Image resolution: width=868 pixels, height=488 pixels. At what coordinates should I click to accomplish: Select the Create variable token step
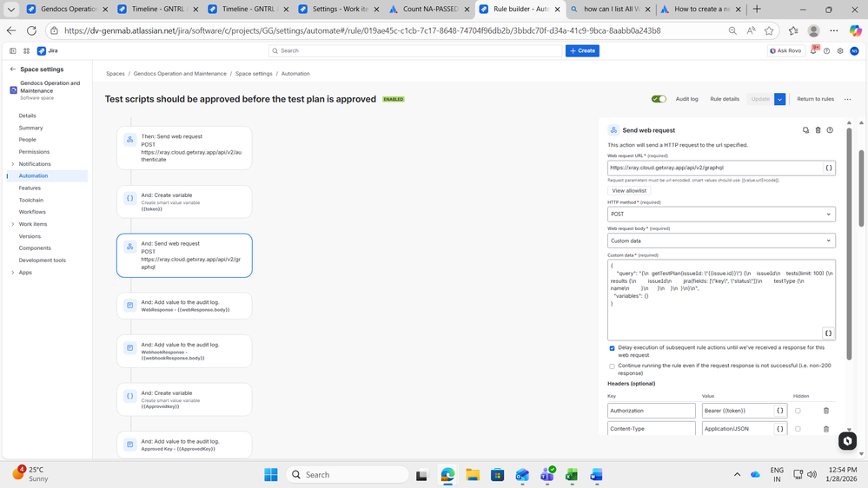(184, 202)
